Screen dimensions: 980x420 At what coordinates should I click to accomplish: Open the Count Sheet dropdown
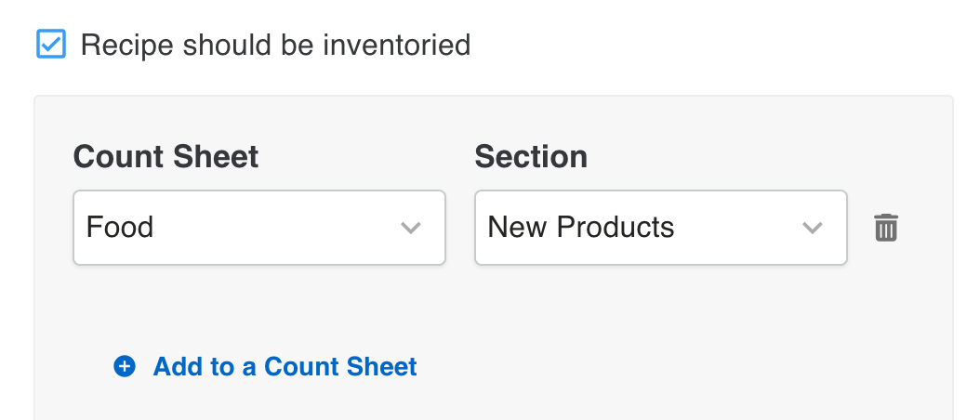point(258,228)
